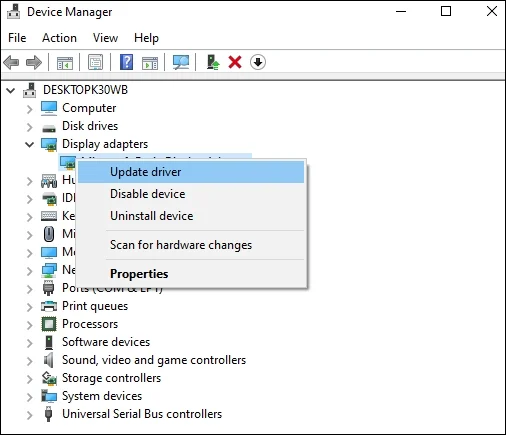Click the Action pane toolbar icon
Image resolution: width=506 pixels, height=435 pixels.
coord(150,62)
